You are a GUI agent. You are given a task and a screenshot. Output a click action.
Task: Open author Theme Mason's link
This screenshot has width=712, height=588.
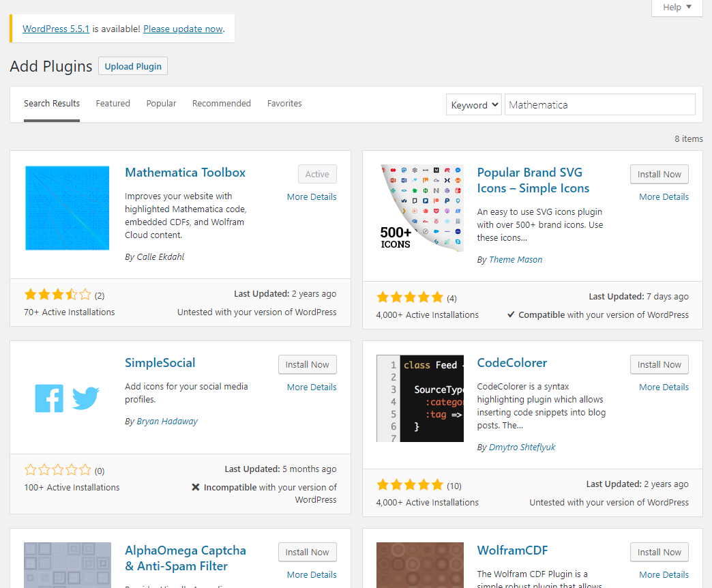(516, 260)
